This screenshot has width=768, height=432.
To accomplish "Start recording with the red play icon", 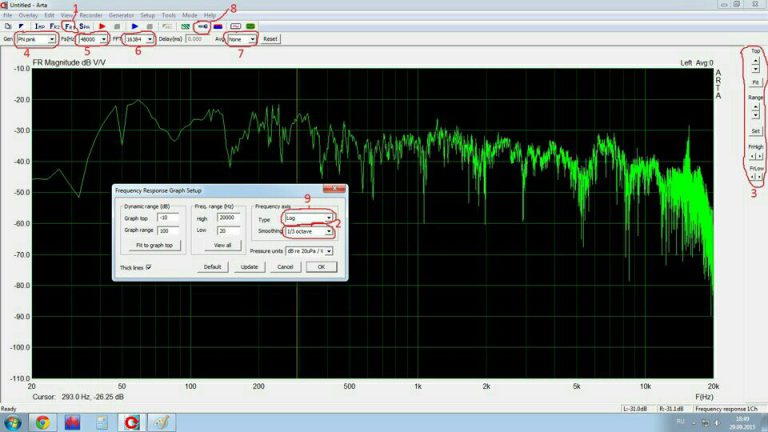I will click(103, 27).
